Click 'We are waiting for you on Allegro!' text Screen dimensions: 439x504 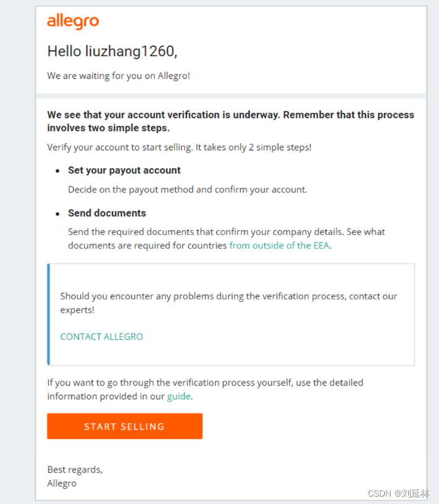pyautogui.click(x=119, y=76)
